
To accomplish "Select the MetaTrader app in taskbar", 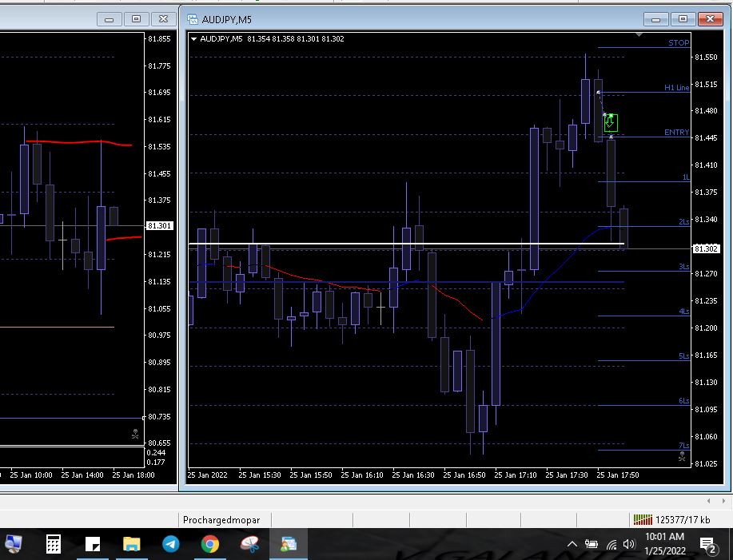I will [x=288, y=544].
